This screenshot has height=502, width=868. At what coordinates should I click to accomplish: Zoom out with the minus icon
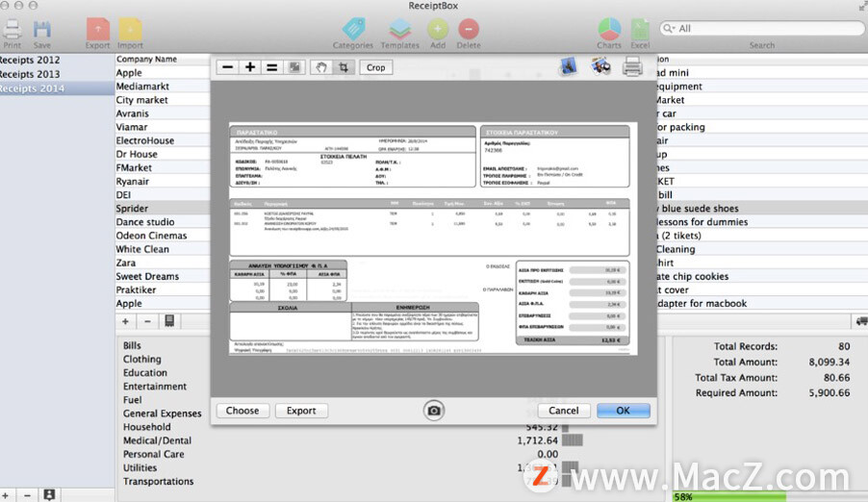coord(227,67)
